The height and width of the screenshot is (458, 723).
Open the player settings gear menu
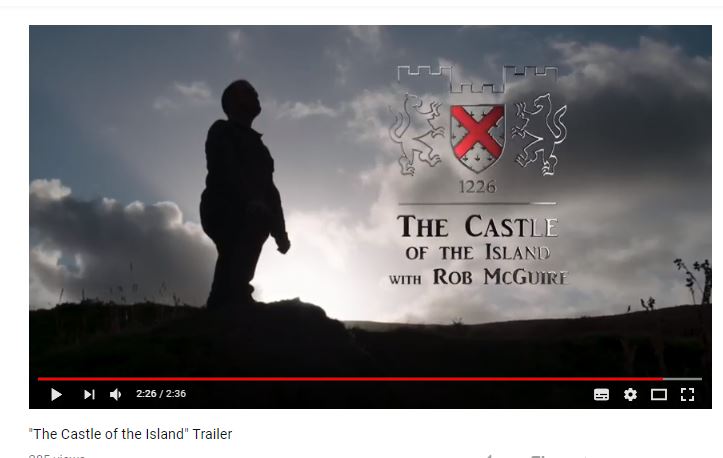point(630,394)
